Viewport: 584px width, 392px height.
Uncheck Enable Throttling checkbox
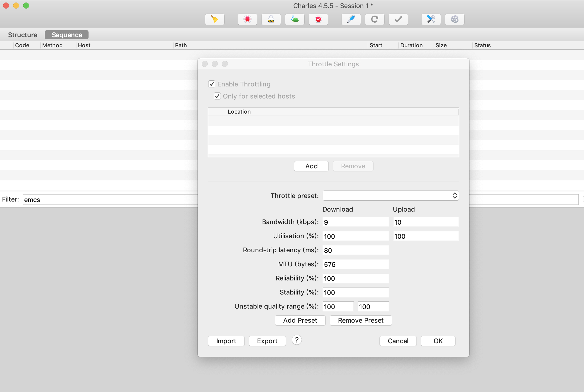click(x=212, y=84)
